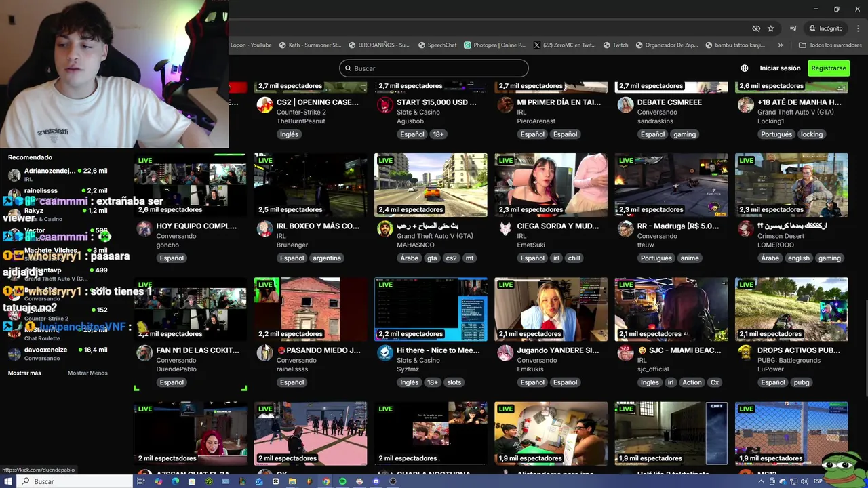Click the argentina tag
This screenshot has width=868, height=488.
pos(327,258)
